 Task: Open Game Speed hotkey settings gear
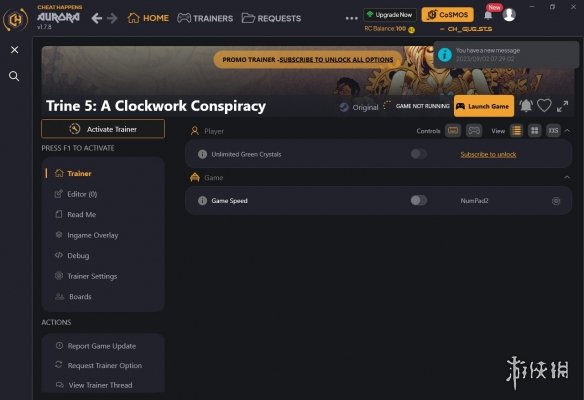(x=556, y=201)
